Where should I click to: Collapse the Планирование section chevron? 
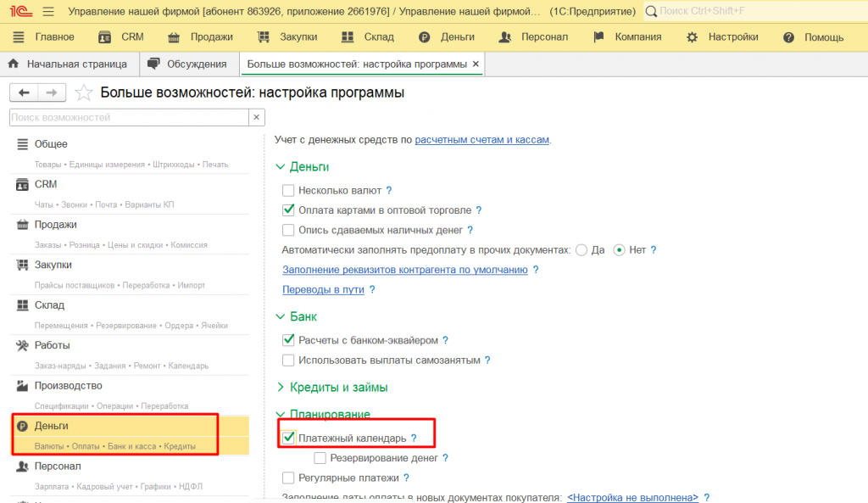coord(281,414)
